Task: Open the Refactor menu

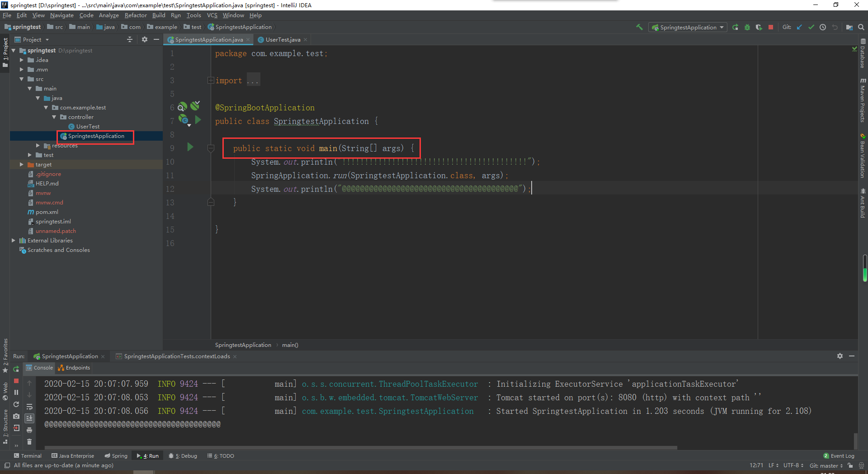Action: click(136, 15)
